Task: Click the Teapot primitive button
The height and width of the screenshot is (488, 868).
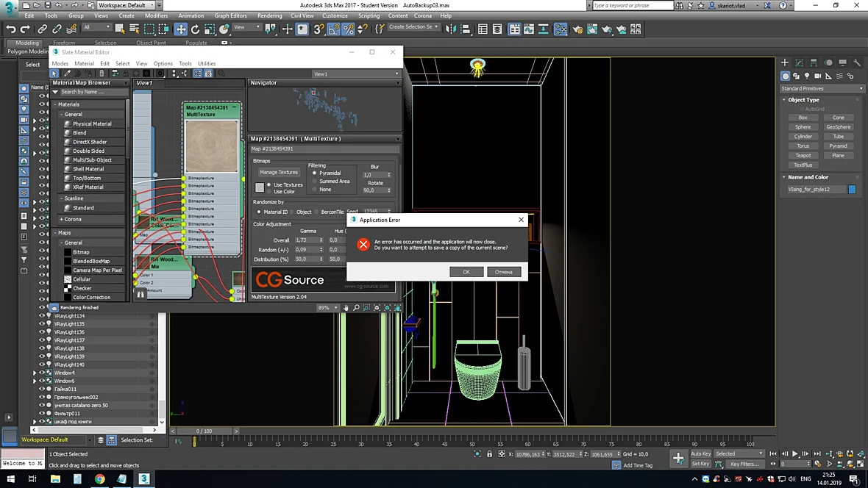Action: [803, 156]
